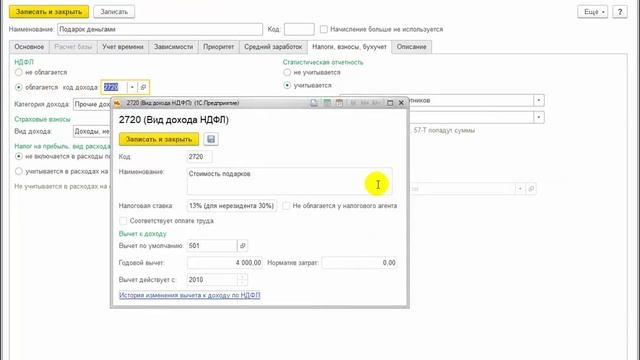Click the 'Страховые взносы' section heading
Screen dimensions: 640x360
coord(42,119)
